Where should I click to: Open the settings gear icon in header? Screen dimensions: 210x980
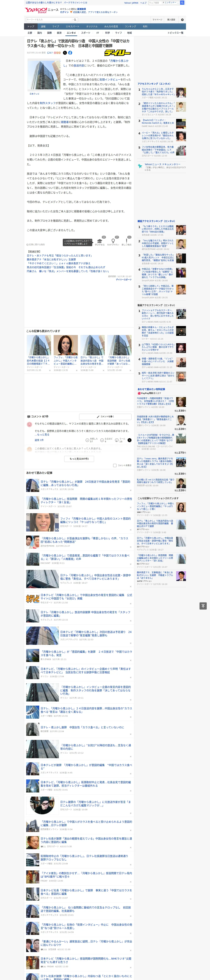click(182, 19)
